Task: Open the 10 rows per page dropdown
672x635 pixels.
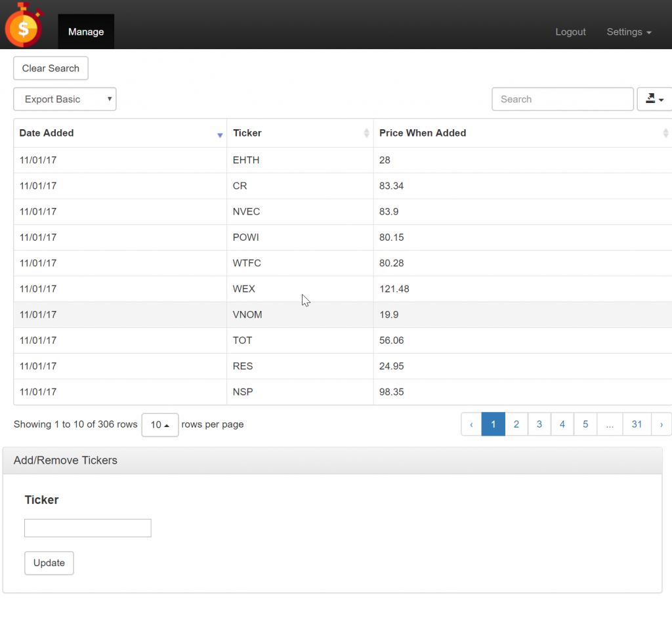Action: pyautogui.click(x=160, y=424)
